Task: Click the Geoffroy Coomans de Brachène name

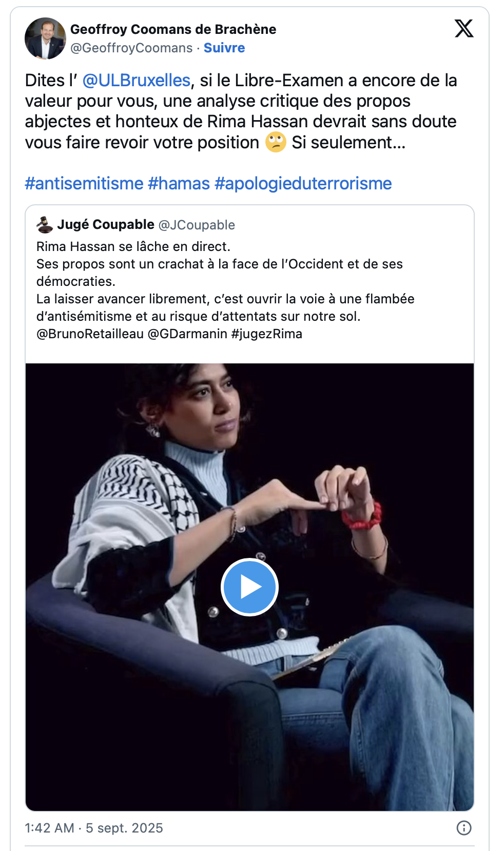Action: pos(173,29)
